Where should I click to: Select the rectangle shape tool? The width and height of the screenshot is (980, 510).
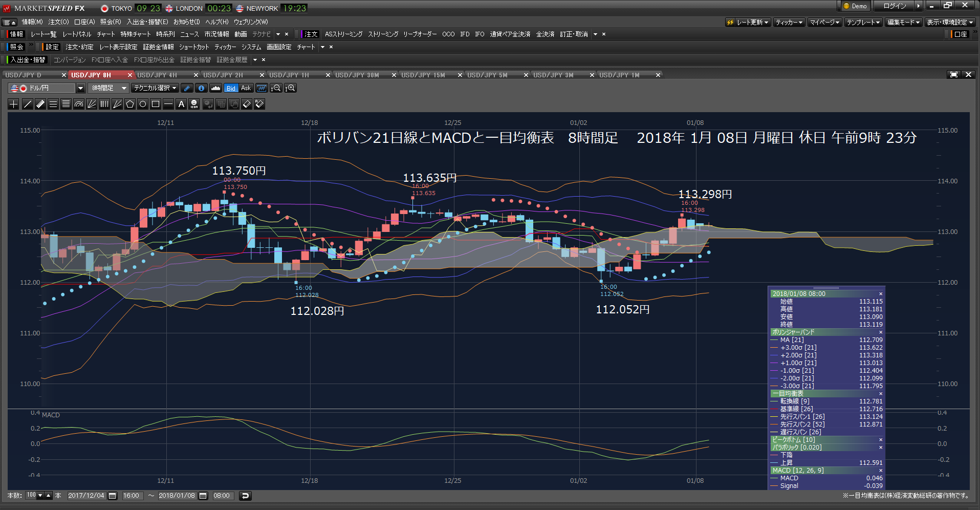[x=156, y=104]
